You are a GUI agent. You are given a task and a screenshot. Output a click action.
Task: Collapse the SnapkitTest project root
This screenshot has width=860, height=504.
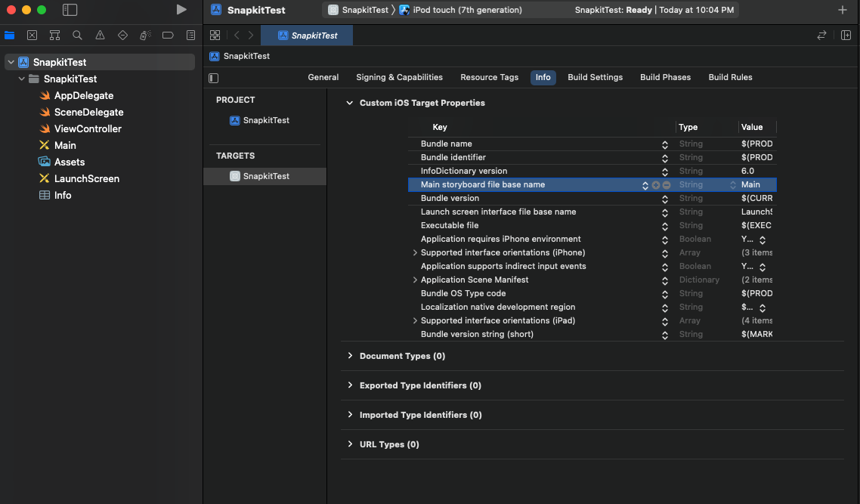coord(11,62)
